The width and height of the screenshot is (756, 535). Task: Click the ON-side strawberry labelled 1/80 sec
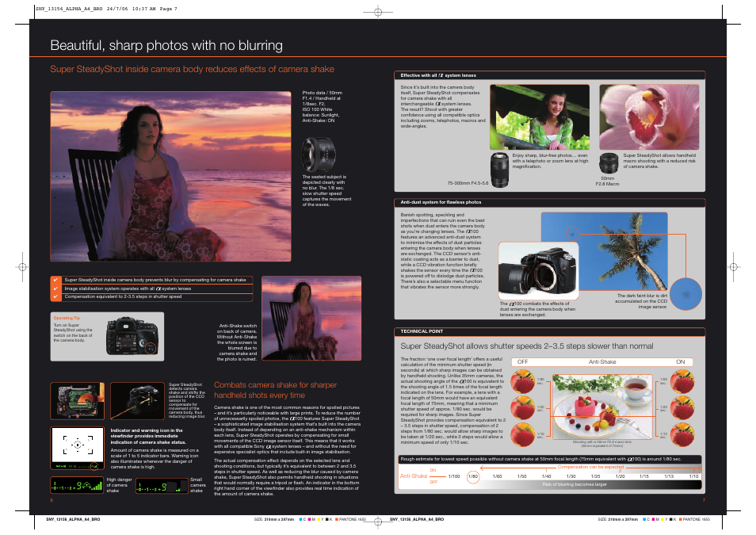tap(682, 381)
